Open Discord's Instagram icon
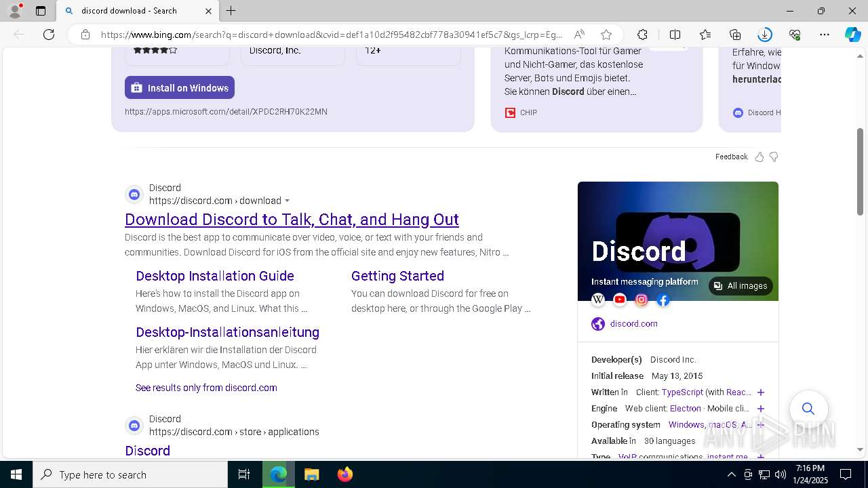The image size is (868, 488). coord(642,300)
